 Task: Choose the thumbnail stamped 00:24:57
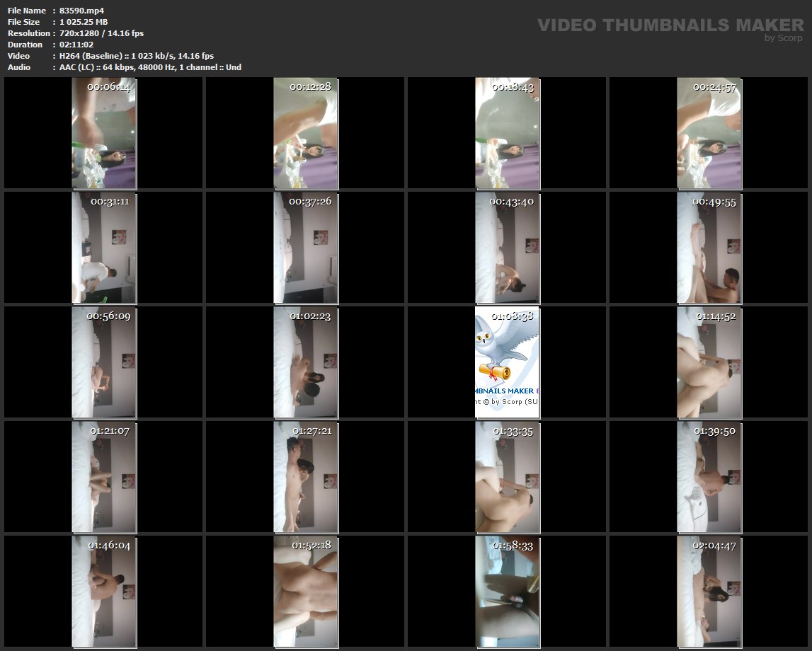pos(709,133)
